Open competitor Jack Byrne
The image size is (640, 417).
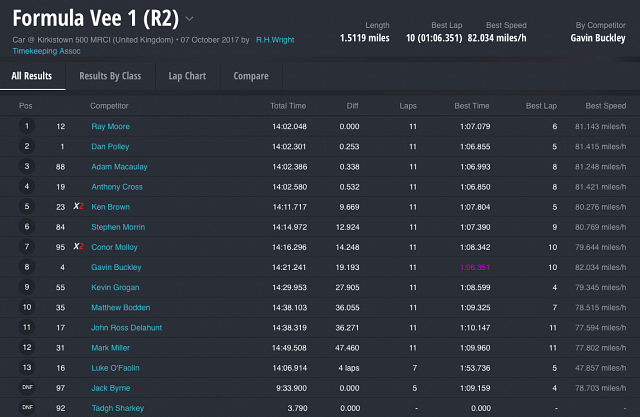pos(111,388)
